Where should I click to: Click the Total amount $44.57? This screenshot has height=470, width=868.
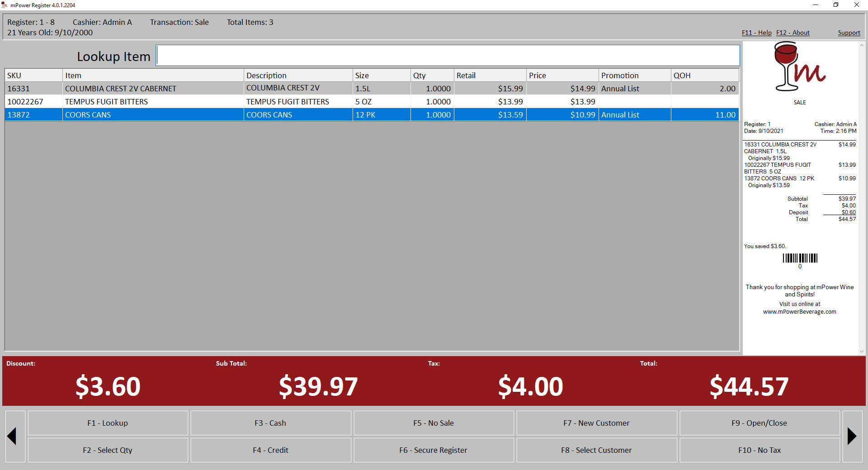(749, 386)
